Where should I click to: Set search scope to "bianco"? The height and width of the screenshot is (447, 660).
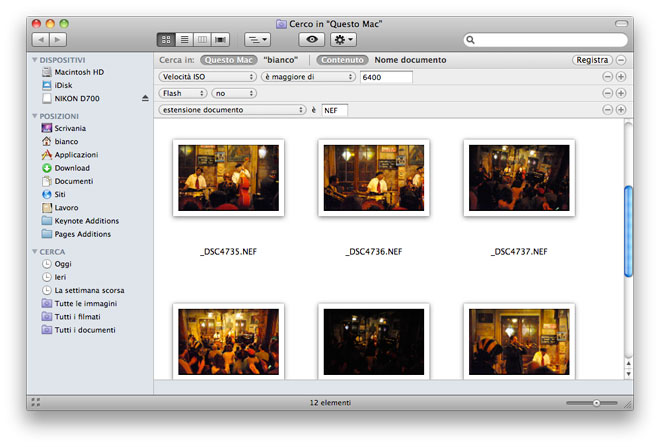(280, 60)
